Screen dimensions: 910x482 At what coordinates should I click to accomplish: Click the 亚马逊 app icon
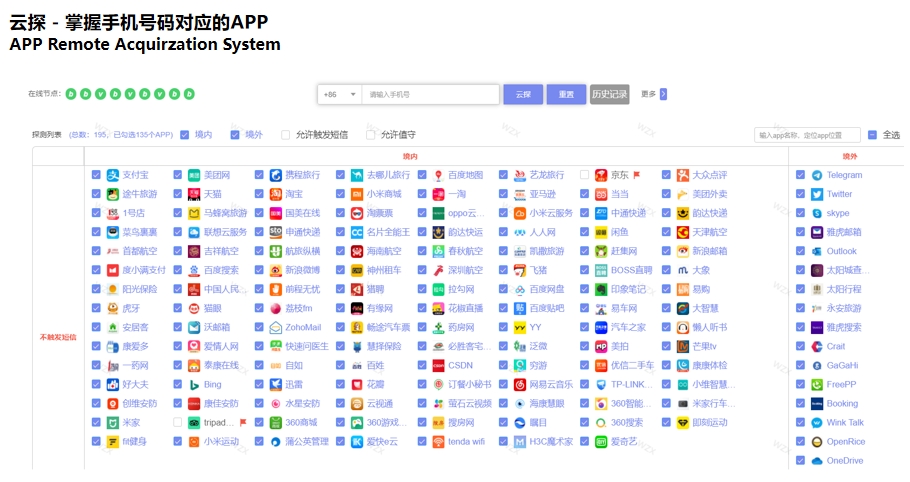click(520, 194)
